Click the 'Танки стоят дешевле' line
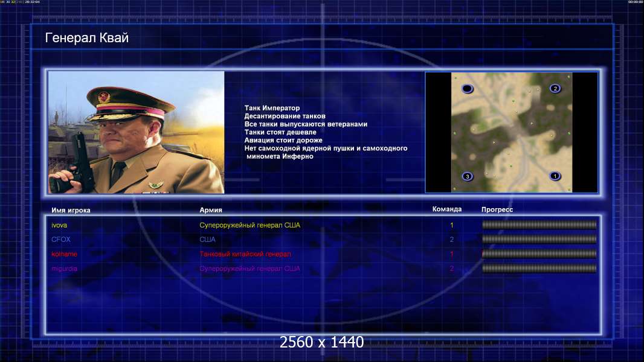This screenshot has height=362, width=644. tap(280, 132)
